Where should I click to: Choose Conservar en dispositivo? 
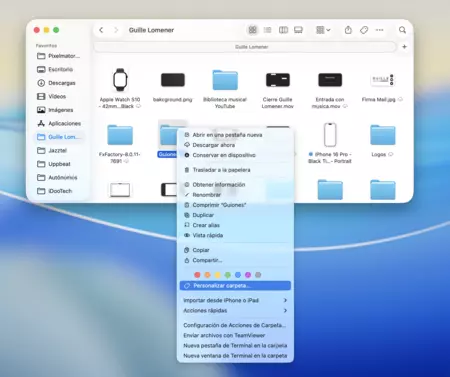coord(235,155)
